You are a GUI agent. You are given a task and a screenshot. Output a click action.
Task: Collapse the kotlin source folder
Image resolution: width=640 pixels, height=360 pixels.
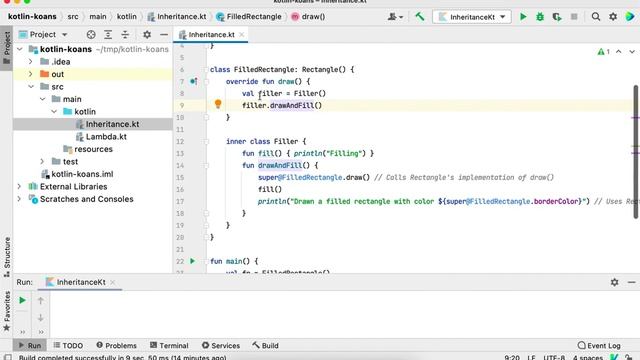coord(54,111)
